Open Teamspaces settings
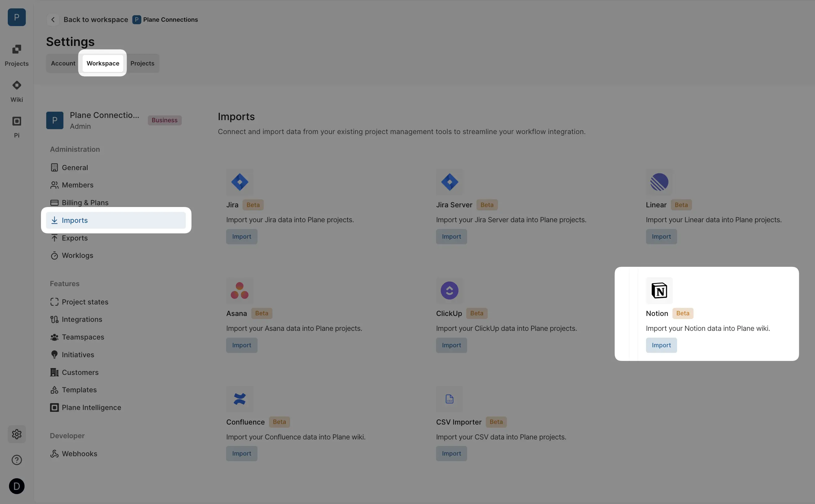This screenshot has width=815, height=504. pyautogui.click(x=116, y=337)
